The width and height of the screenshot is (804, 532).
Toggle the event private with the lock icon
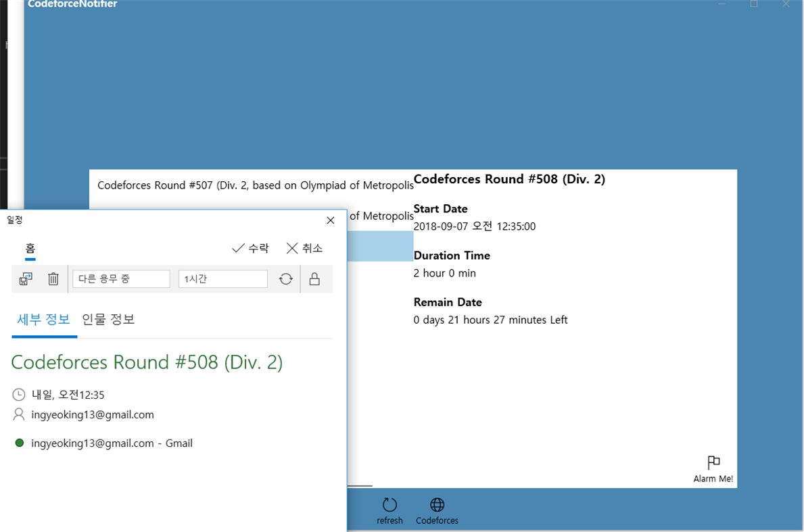point(314,279)
